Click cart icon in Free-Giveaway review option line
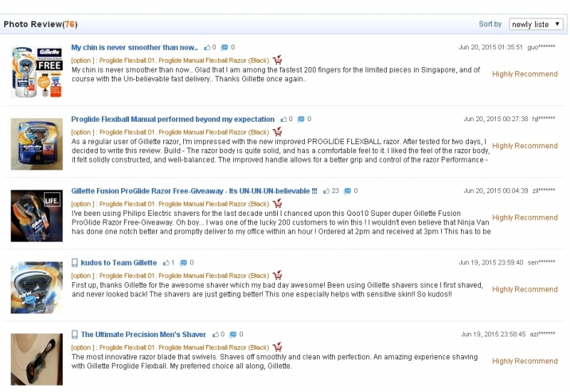Screen dimensions: 570x392 (277, 204)
